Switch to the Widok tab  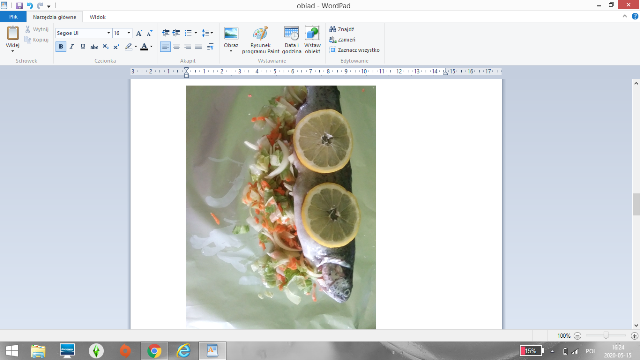[x=98, y=17]
